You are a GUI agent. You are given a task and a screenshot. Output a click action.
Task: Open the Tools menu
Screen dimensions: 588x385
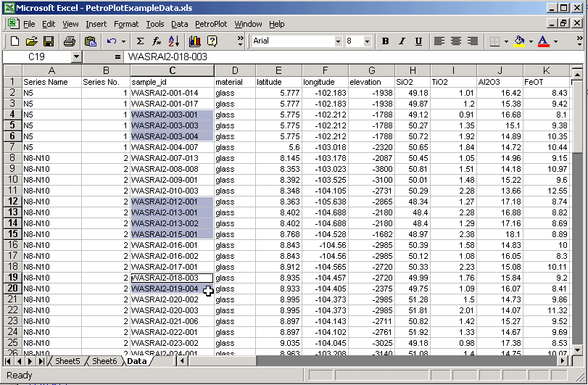[x=155, y=25]
